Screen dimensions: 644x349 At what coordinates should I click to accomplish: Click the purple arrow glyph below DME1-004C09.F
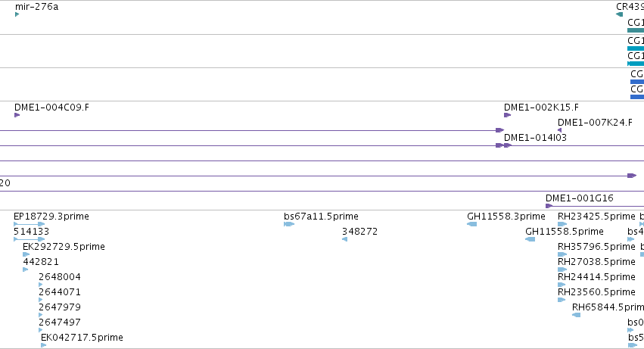tap(17, 115)
